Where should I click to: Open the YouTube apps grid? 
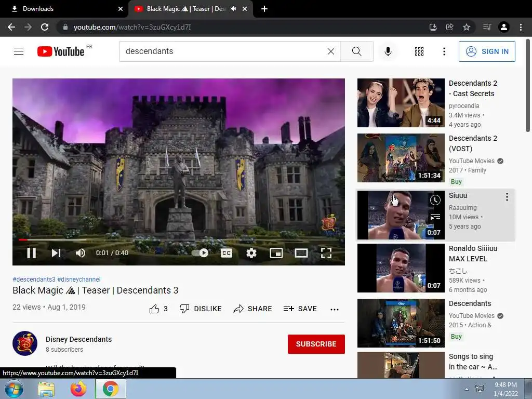point(419,51)
